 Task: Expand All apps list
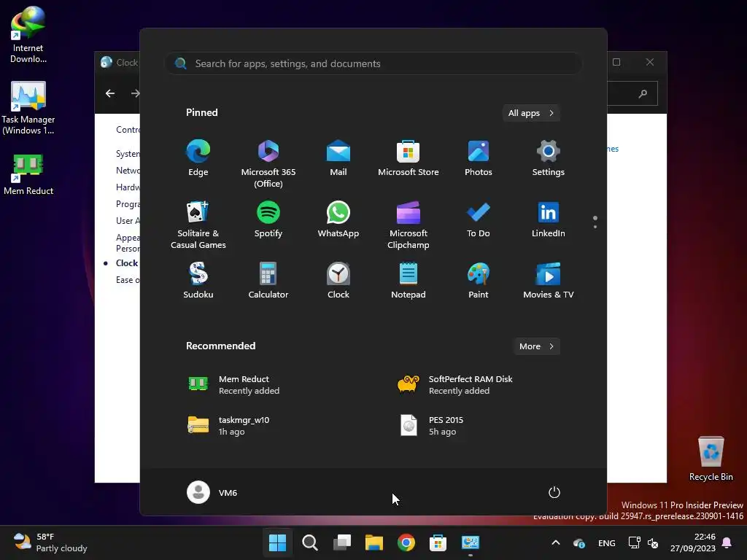(531, 113)
